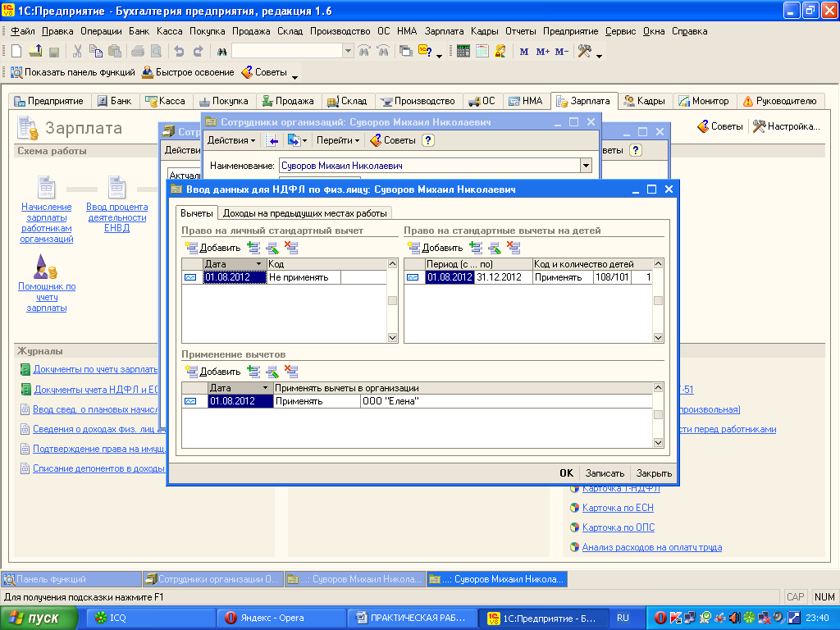Click Добавить in children deductions section
This screenshot has height=630, width=840.
click(435, 248)
